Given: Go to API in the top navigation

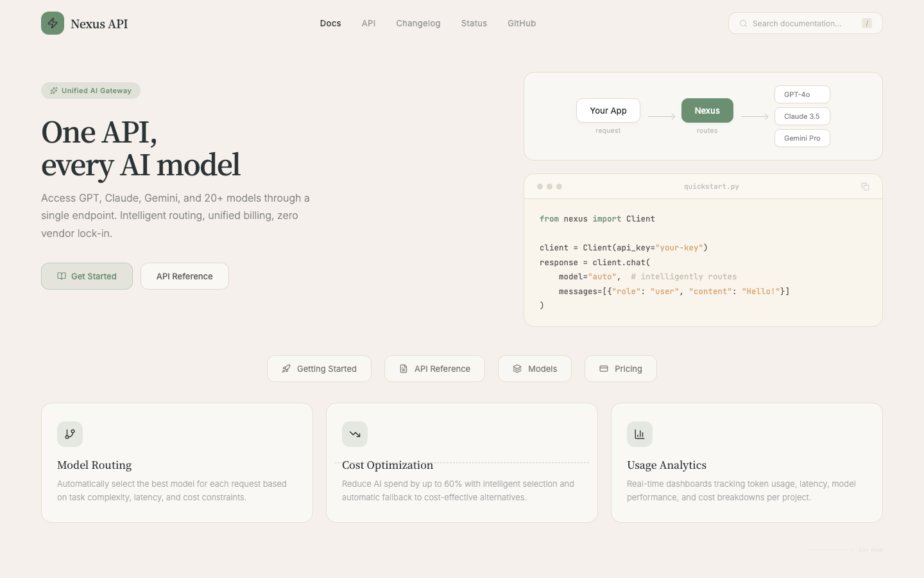Looking at the screenshot, I should pos(368,23).
